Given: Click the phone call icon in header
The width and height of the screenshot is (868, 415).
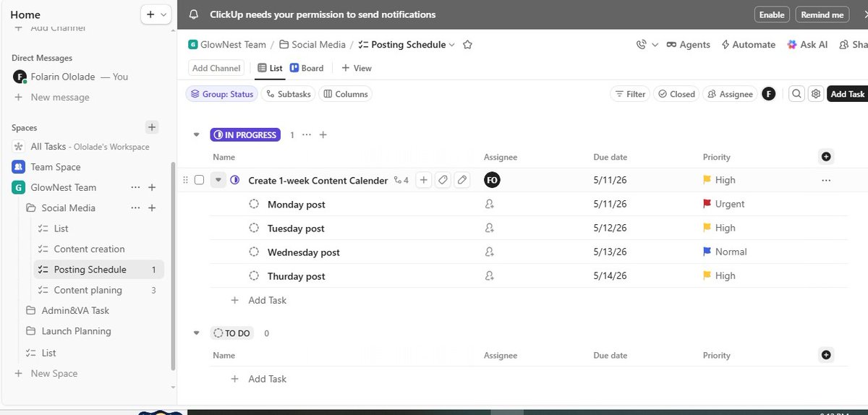Looking at the screenshot, I should click(641, 45).
